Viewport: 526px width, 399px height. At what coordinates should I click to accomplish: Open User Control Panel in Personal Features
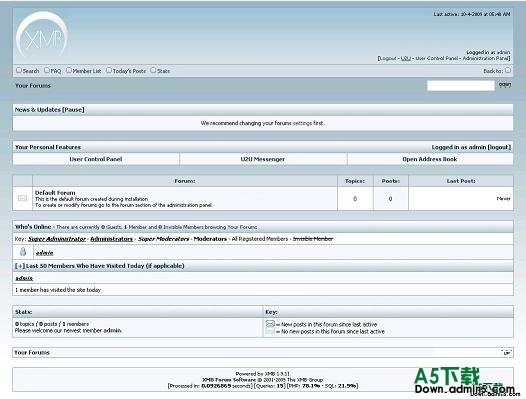96,159
